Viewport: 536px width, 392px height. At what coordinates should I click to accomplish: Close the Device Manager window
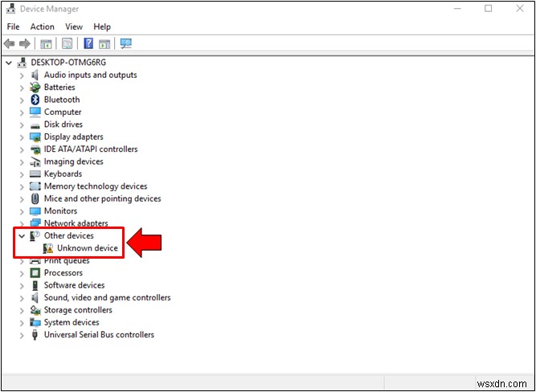pyautogui.click(x=520, y=9)
